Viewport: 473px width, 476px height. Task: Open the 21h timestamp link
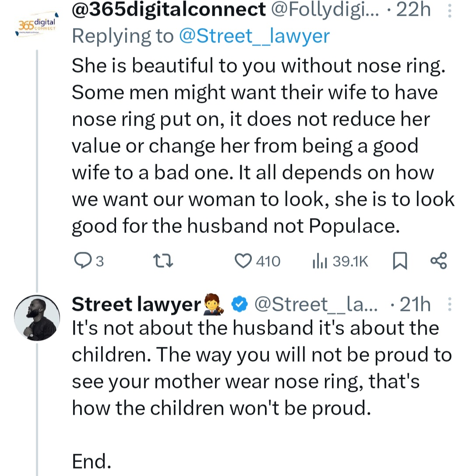tap(415, 304)
